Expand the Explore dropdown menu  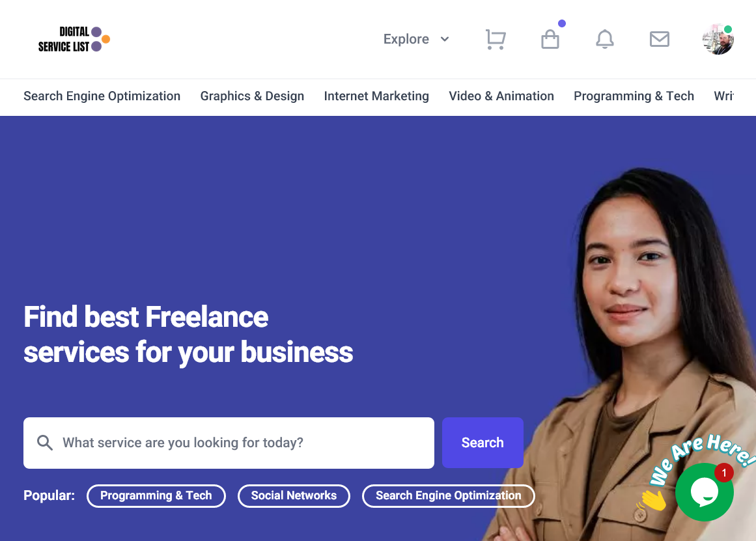pyautogui.click(x=416, y=39)
